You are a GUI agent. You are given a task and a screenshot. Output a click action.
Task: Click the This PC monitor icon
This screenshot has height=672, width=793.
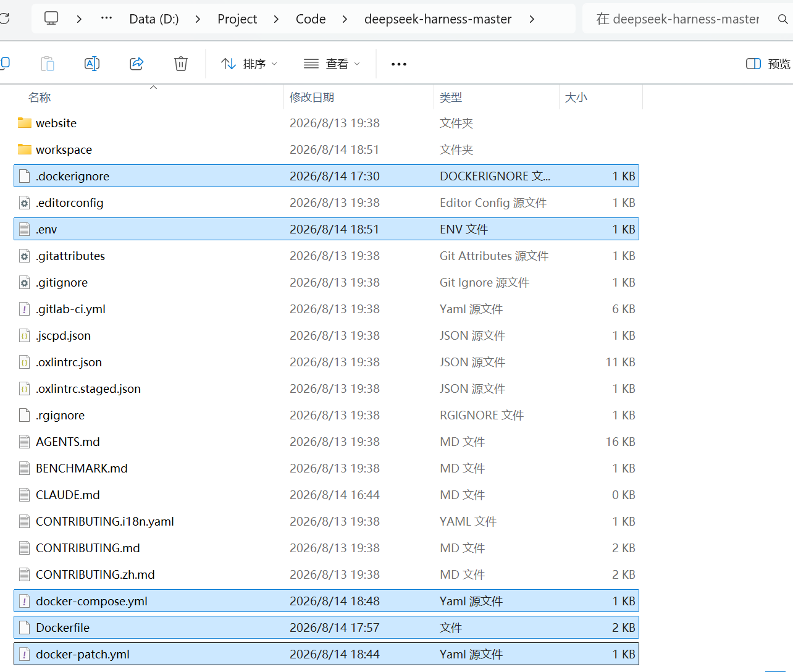click(x=51, y=19)
